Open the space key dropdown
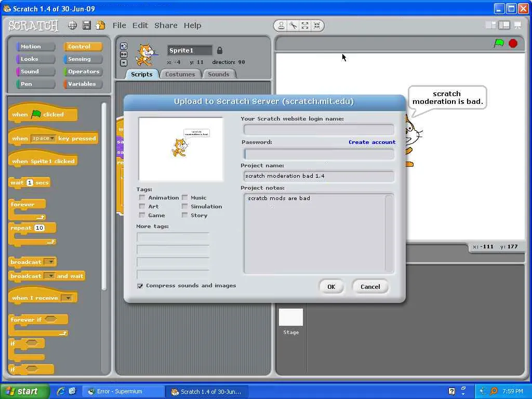 44,138
